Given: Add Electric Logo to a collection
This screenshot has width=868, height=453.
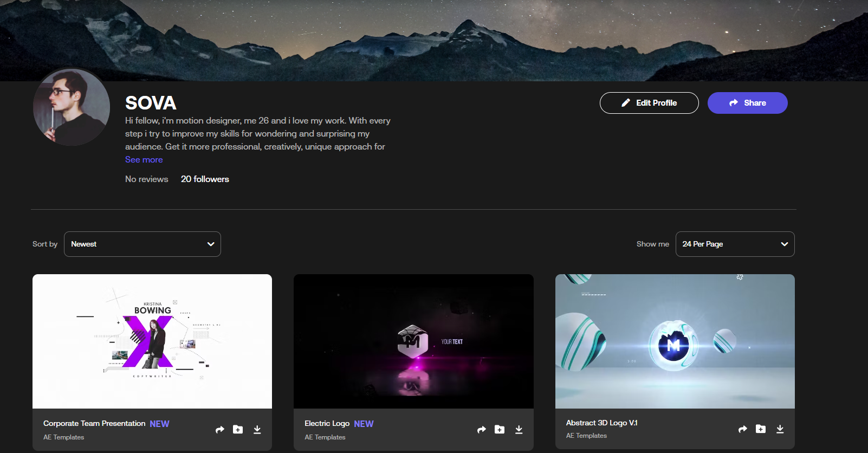Looking at the screenshot, I should pos(500,430).
